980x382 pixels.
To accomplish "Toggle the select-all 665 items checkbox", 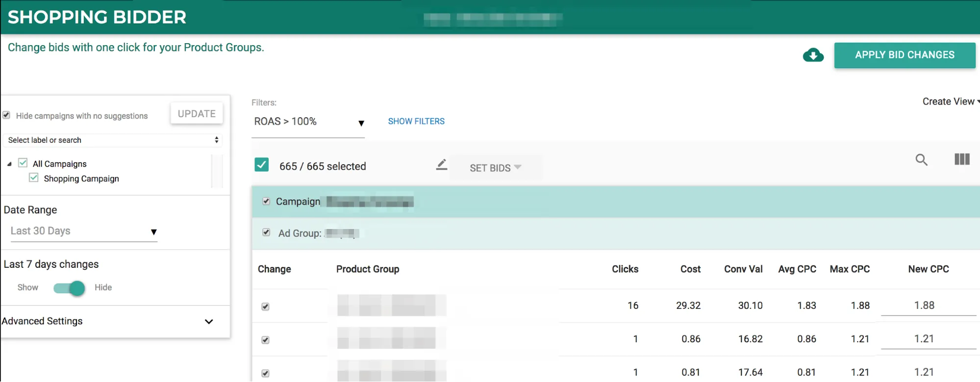I will click(262, 165).
